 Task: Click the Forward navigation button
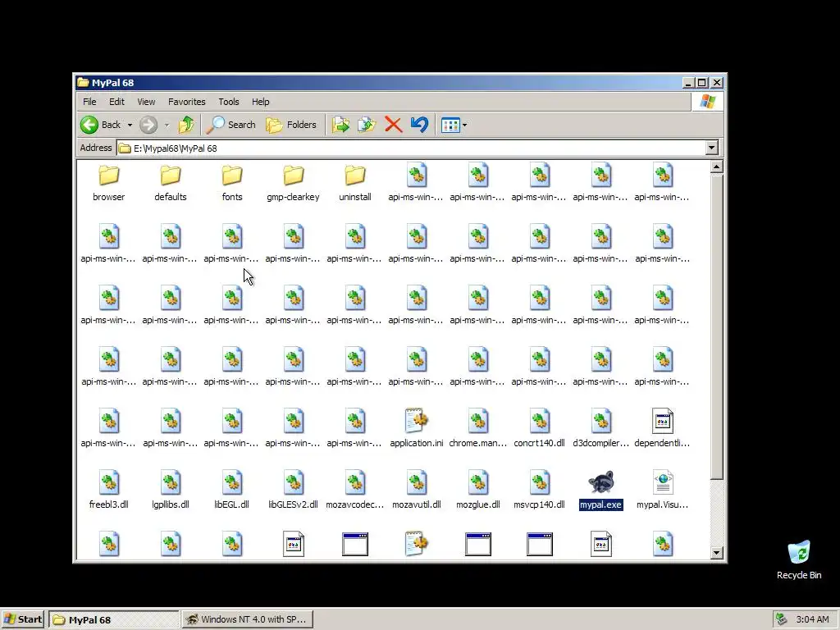[x=148, y=125]
